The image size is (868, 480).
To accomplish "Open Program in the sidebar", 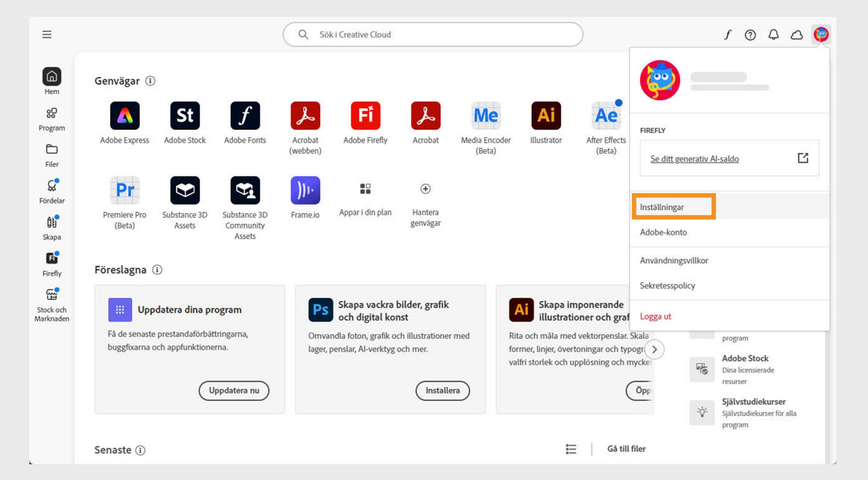I will tap(52, 119).
